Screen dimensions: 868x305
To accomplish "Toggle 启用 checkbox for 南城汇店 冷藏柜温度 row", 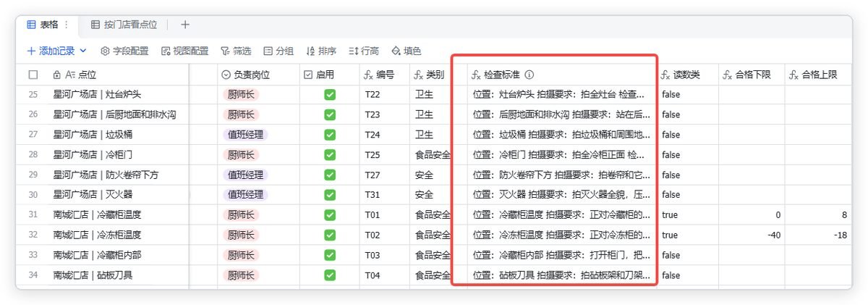I will (x=330, y=214).
